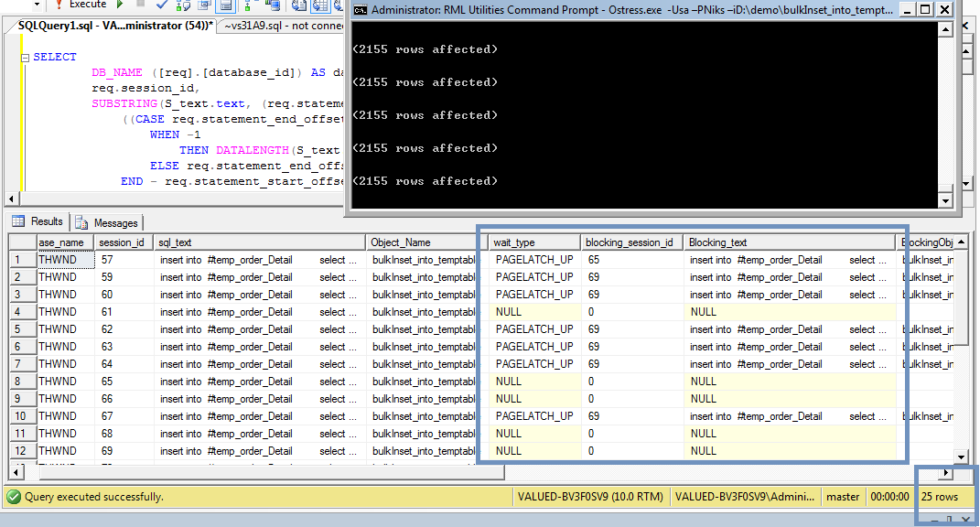This screenshot has width=980, height=527.
Task: Click the Cancel Executing Query stop icon
Action: coord(140,5)
